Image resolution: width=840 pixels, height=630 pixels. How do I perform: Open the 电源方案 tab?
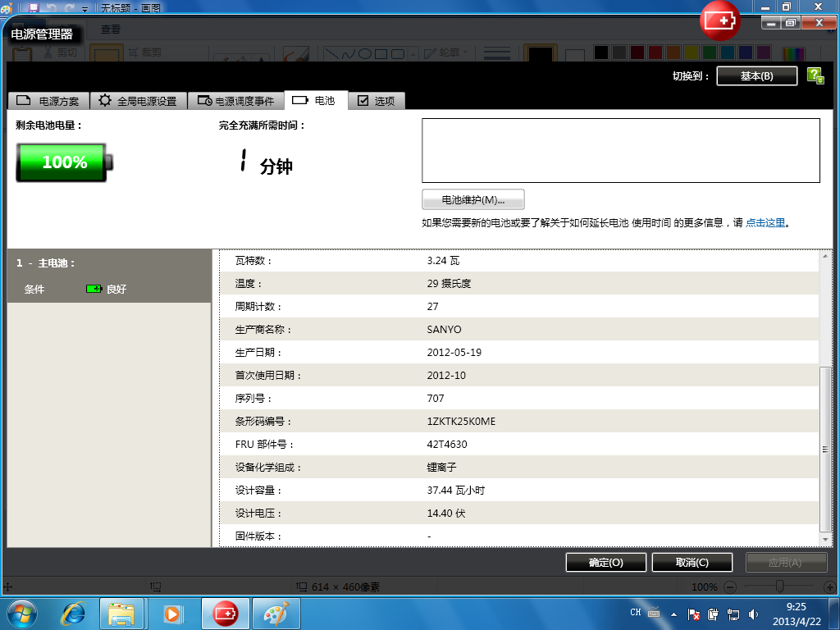pos(48,101)
